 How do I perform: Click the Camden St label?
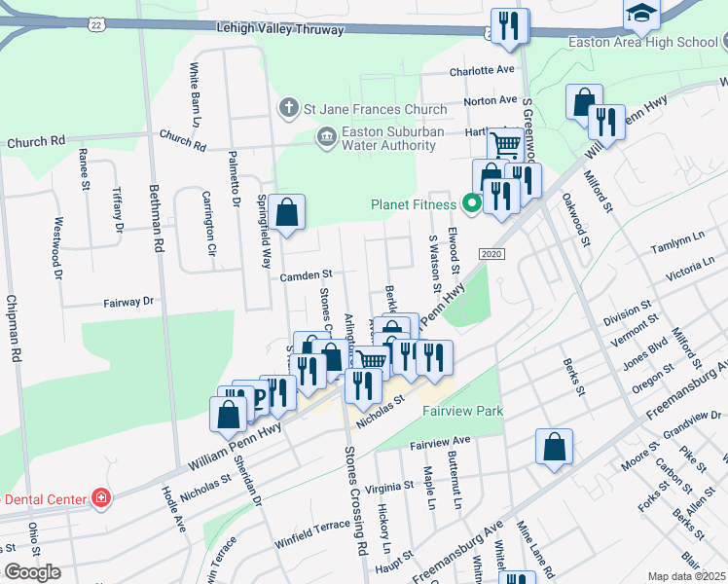(x=306, y=275)
